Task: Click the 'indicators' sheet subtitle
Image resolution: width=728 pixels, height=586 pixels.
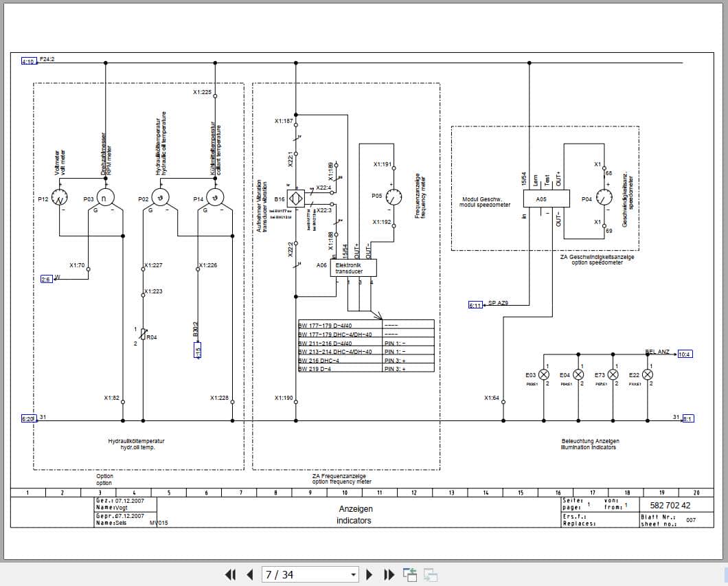Action: coord(354,521)
